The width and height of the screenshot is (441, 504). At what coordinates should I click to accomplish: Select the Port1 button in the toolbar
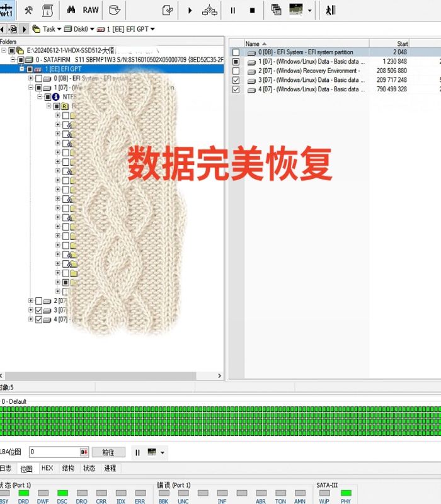tap(6, 10)
